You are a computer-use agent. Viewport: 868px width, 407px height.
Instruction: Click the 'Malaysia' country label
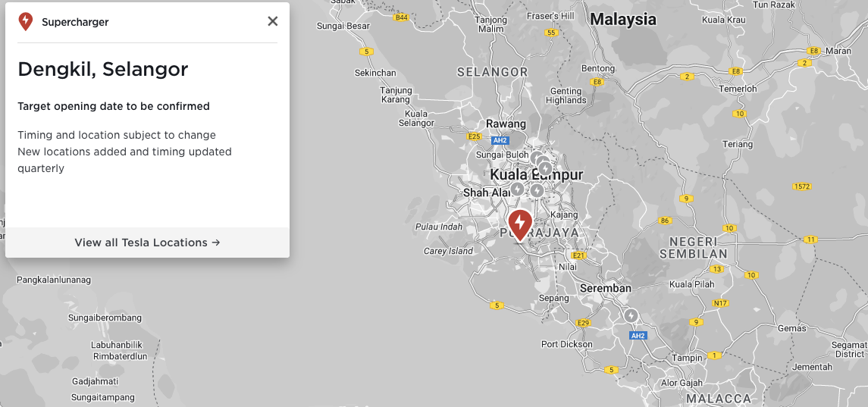[623, 20]
